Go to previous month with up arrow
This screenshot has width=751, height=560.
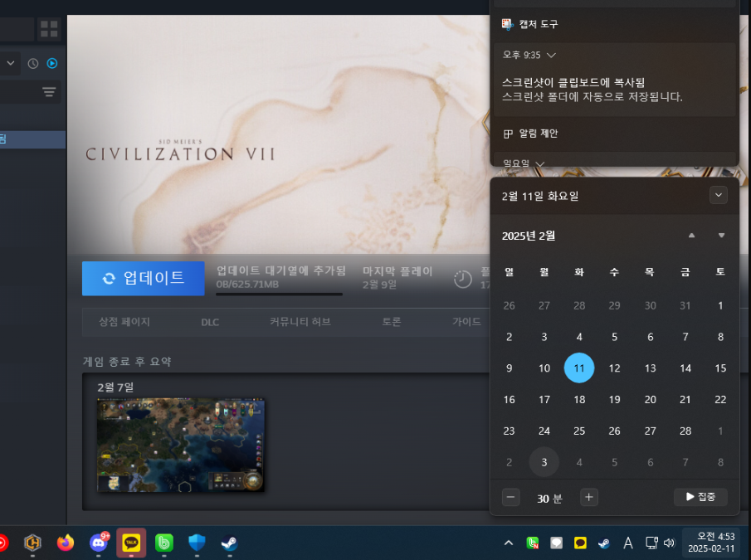pyautogui.click(x=691, y=236)
